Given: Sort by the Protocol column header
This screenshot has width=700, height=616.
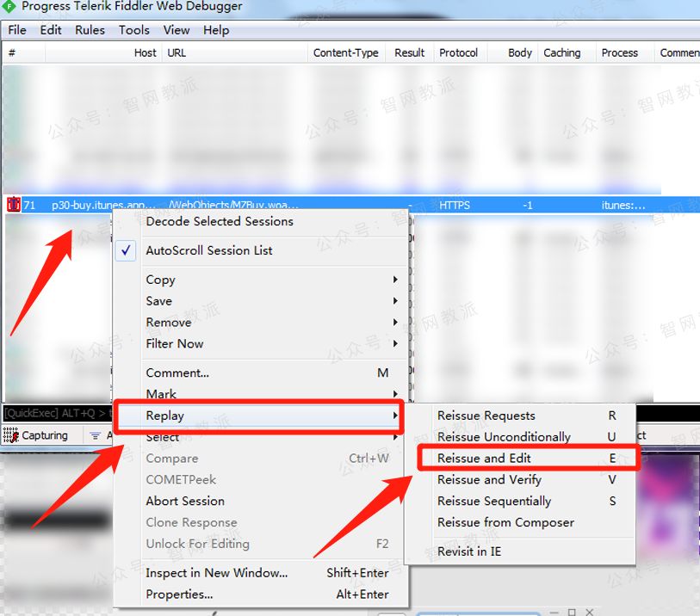Looking at the screenshot, I should tap(461, 52).
